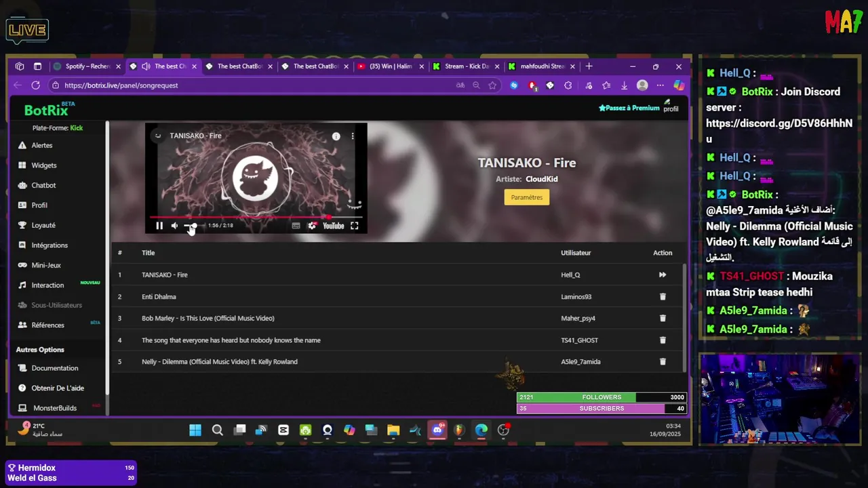Switch to the (35) Win YouTube tab
This screenshot has height=488, width=868.
pos(391,66)
